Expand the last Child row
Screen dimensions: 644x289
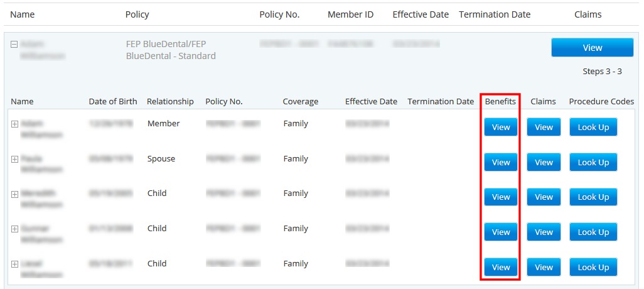tap(14, 264)
